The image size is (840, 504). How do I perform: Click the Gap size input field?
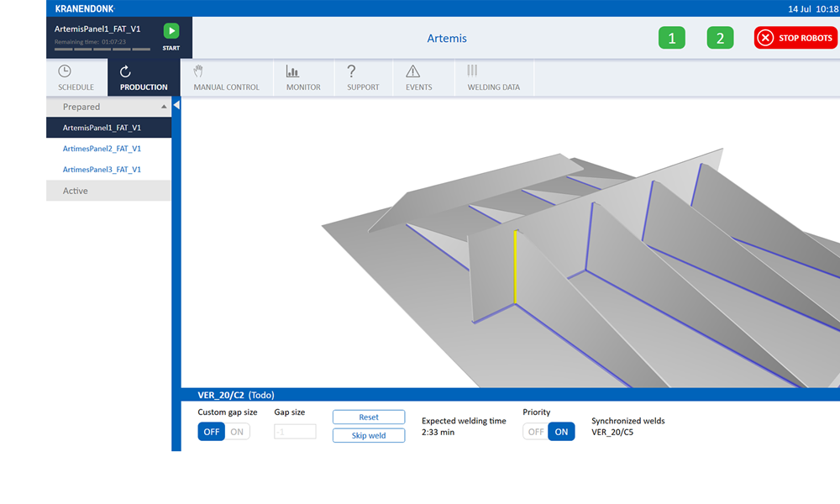click(295, 432)
